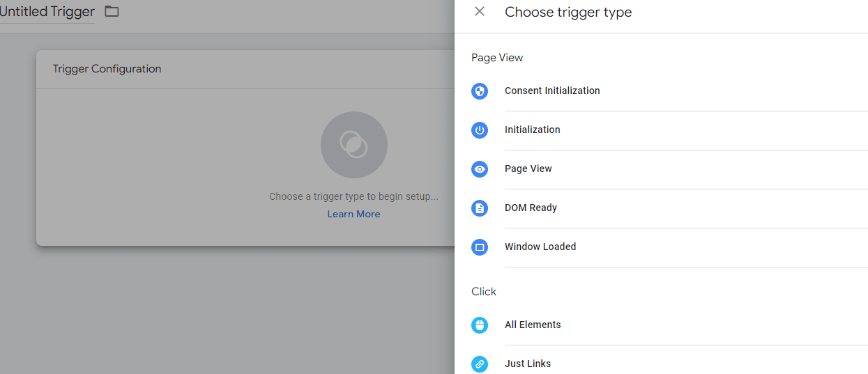Click the Trigger Configuration card header
The width and height of the screenshot is (868, 374).
(107, 69)
